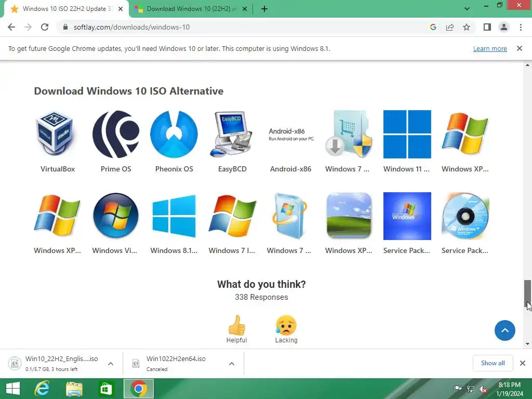Image resolution: width=532 pixels, height=399 pixels.
Task: Open File Explorer from the taskbar
Action: pos(74,389)
